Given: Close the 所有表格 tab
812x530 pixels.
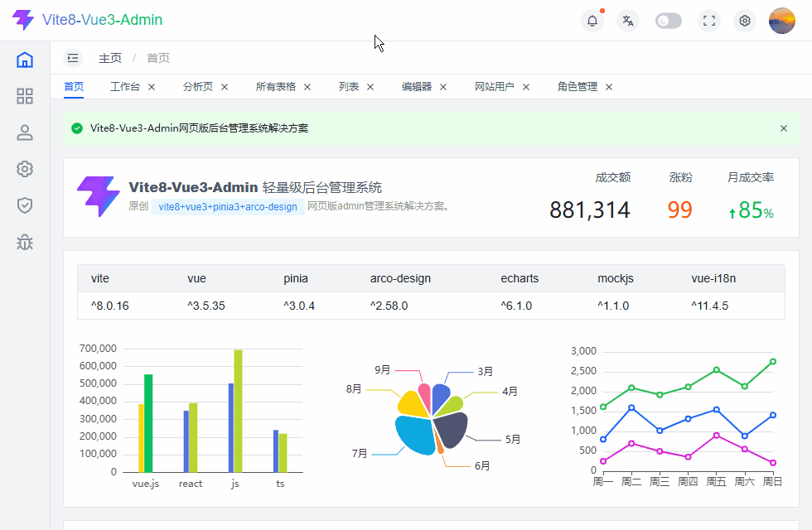Looking at the screenshot, I should (x=307, y=87).
